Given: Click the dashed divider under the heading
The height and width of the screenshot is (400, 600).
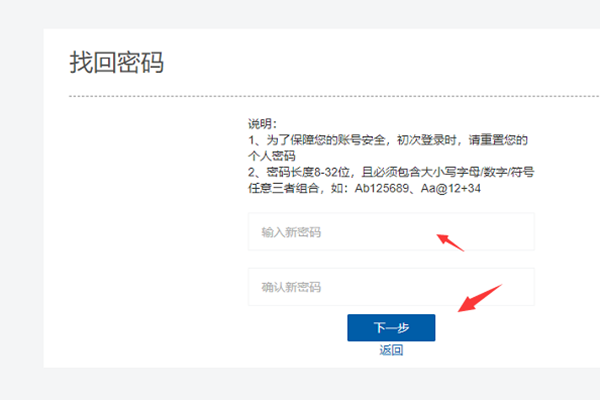Looking at the screenshot, I should pyautogui.click(x=300, y=97).
